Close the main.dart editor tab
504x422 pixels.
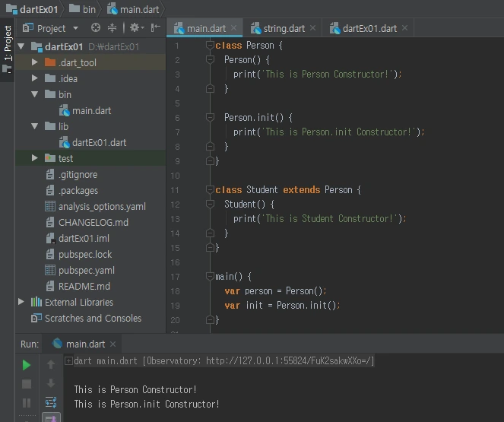(x=234, y=28)
